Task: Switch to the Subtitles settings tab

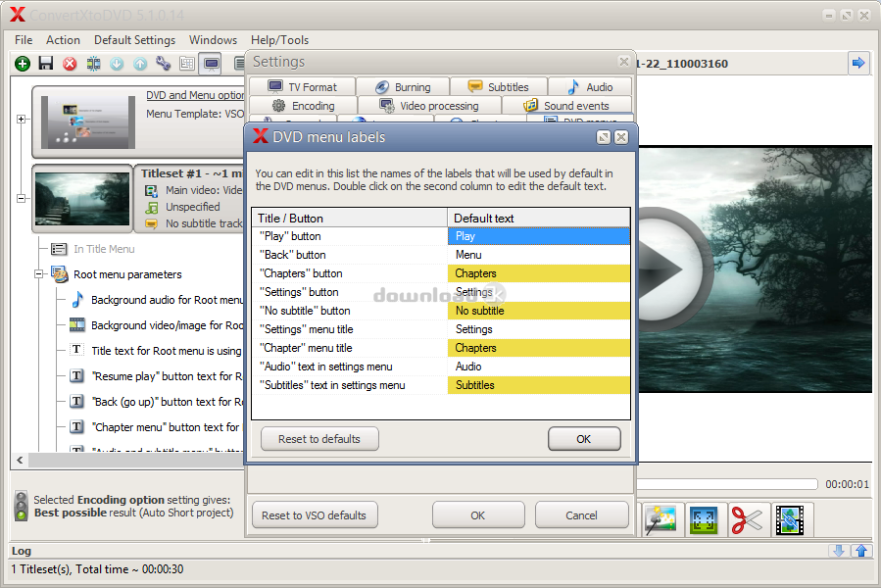Action: (x=499, y=87)
